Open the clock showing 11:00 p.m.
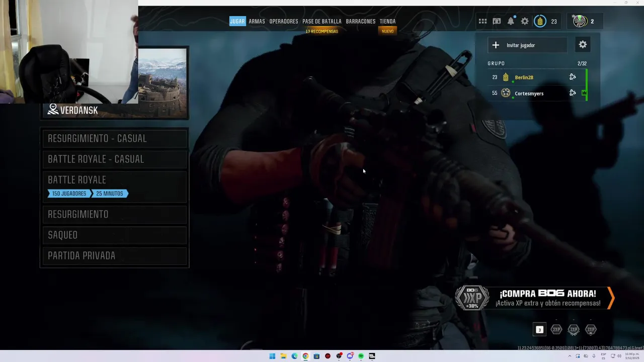The width and height of the screenshot is (644, 362). [632, 356]
